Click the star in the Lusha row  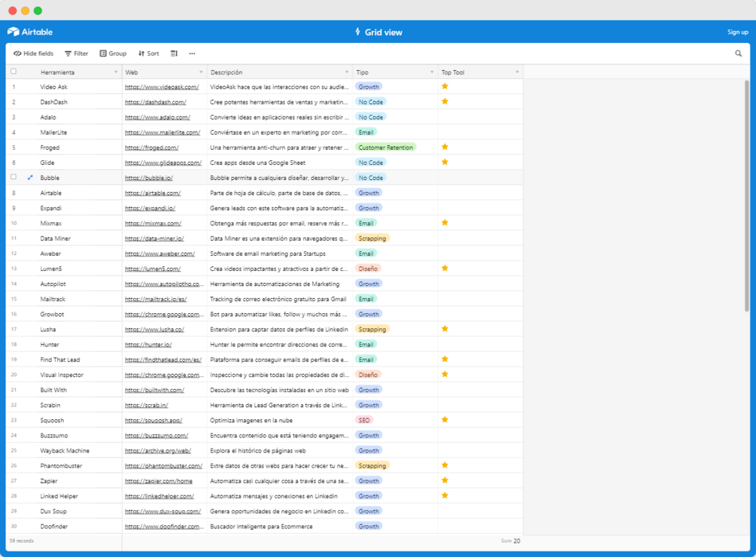445,329
